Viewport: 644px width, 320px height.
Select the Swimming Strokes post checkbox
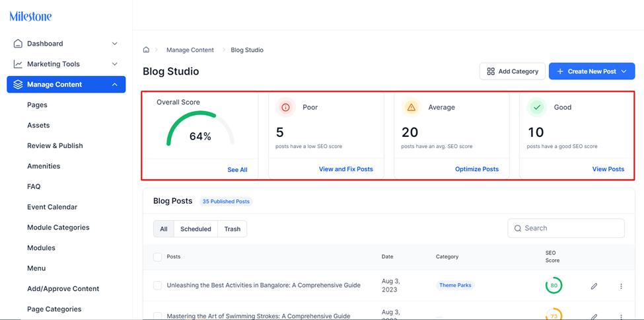157,316
